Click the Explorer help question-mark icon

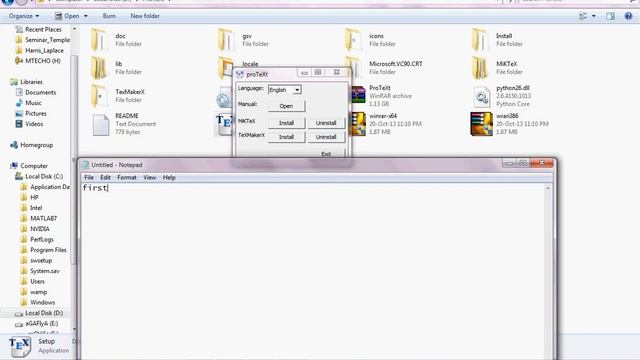pos(628,16)
